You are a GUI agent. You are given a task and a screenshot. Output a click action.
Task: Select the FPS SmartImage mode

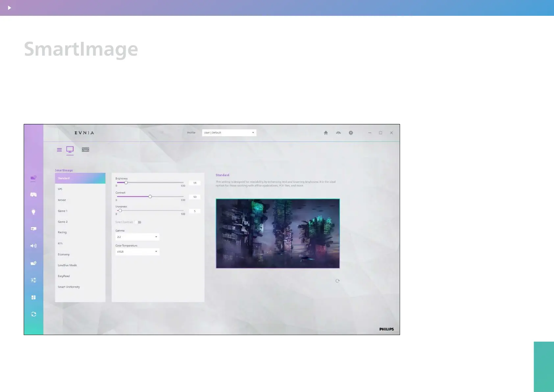pyautogui.click(x=60, y=189)
